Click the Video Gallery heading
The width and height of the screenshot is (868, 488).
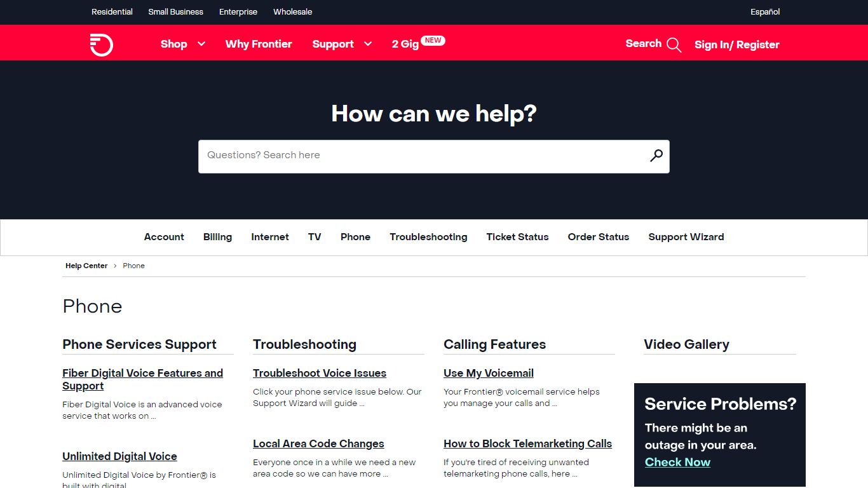coord(686,344)
